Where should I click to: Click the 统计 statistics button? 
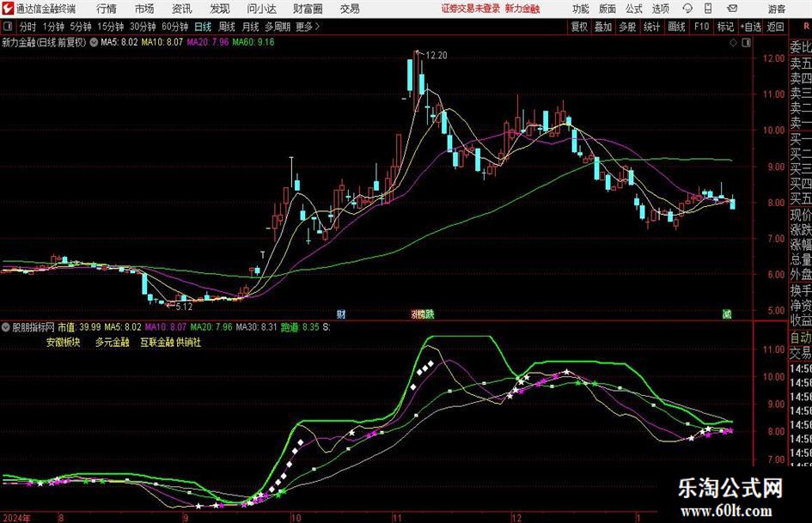[x=651, y=27]
